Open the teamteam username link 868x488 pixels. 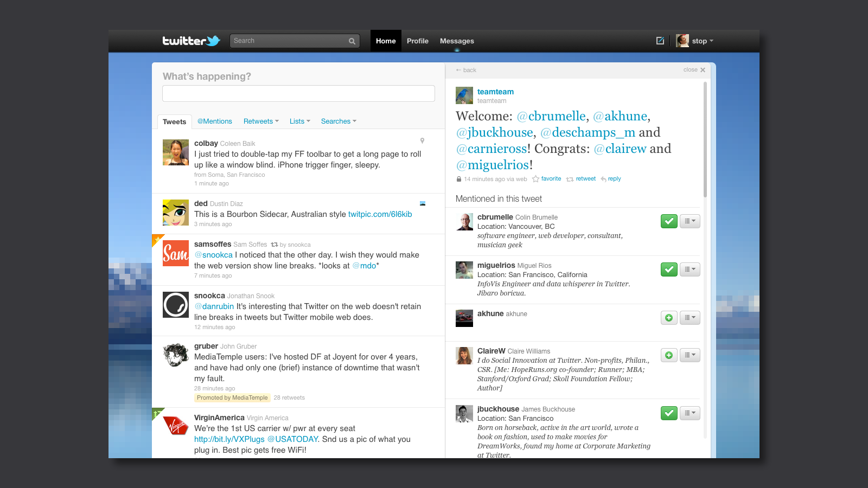pos(495,92)
